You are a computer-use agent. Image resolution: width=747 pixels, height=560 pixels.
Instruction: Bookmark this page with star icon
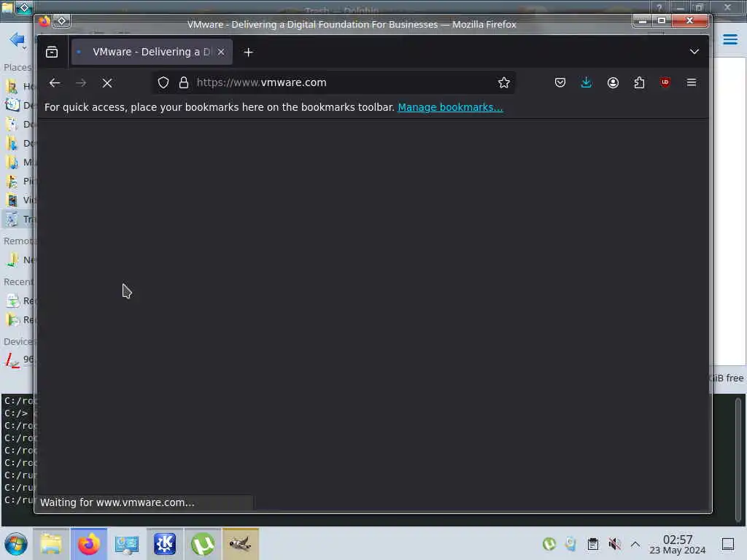click(503, 82)
